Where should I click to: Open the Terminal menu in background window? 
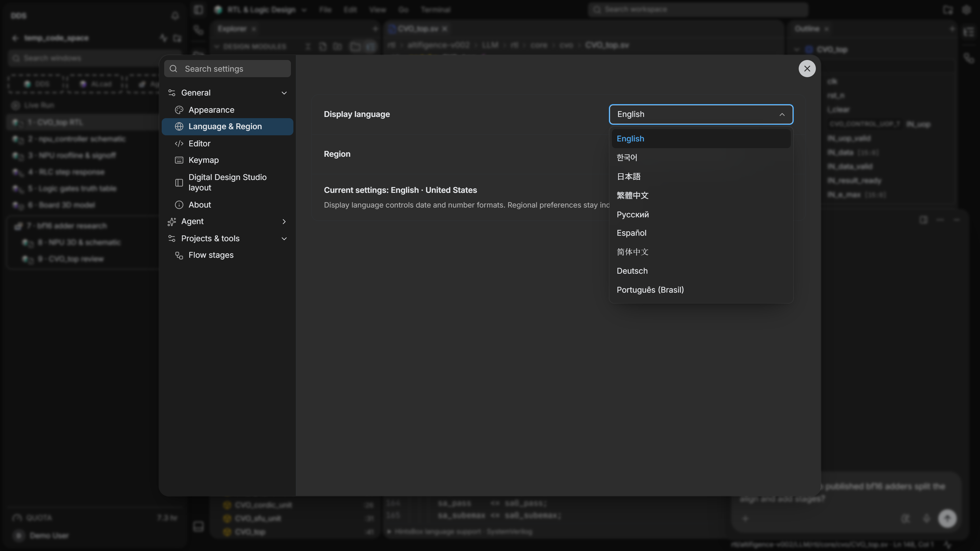coord(435,9)
